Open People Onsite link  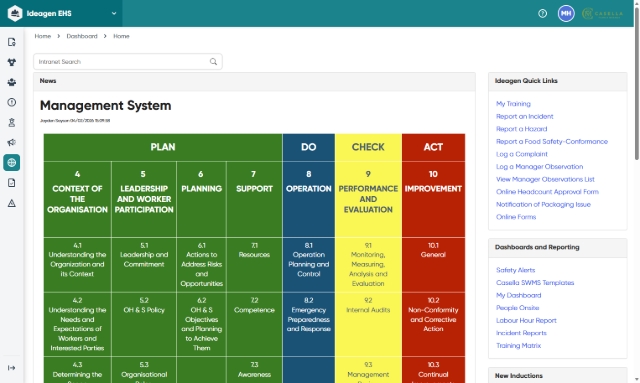coord(517,308)
